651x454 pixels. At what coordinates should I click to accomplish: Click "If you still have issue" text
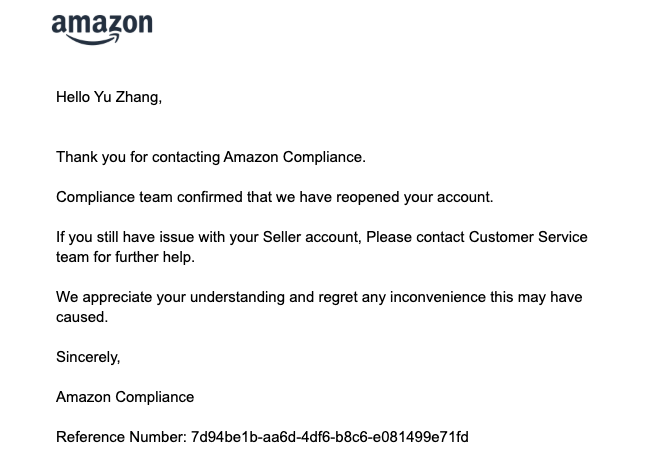130,237
